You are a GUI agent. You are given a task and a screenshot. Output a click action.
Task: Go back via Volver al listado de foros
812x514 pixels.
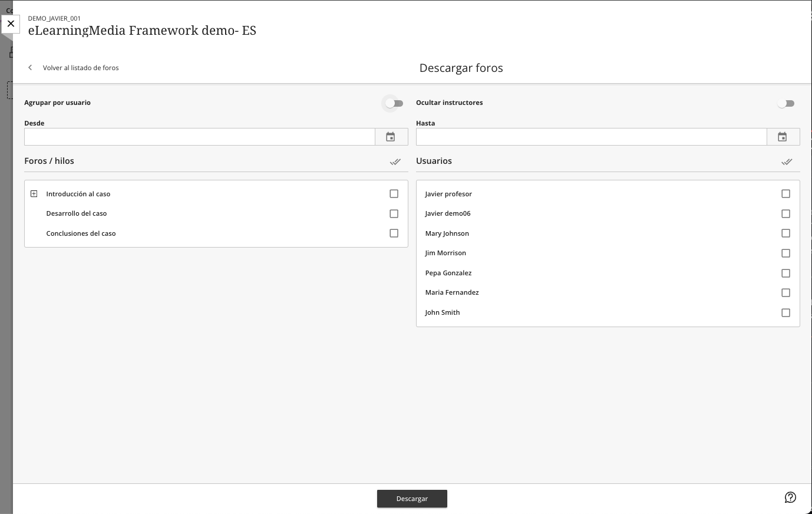point(81,68)
